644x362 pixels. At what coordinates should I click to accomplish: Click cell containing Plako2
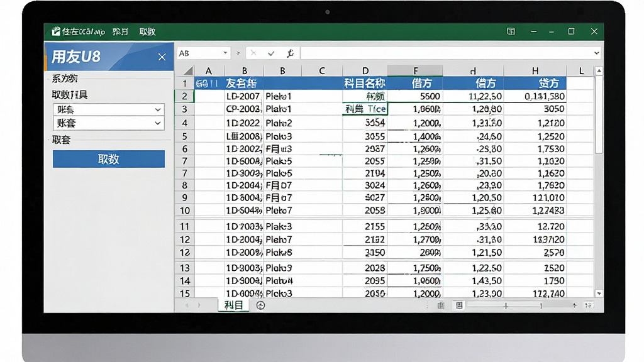282,123
